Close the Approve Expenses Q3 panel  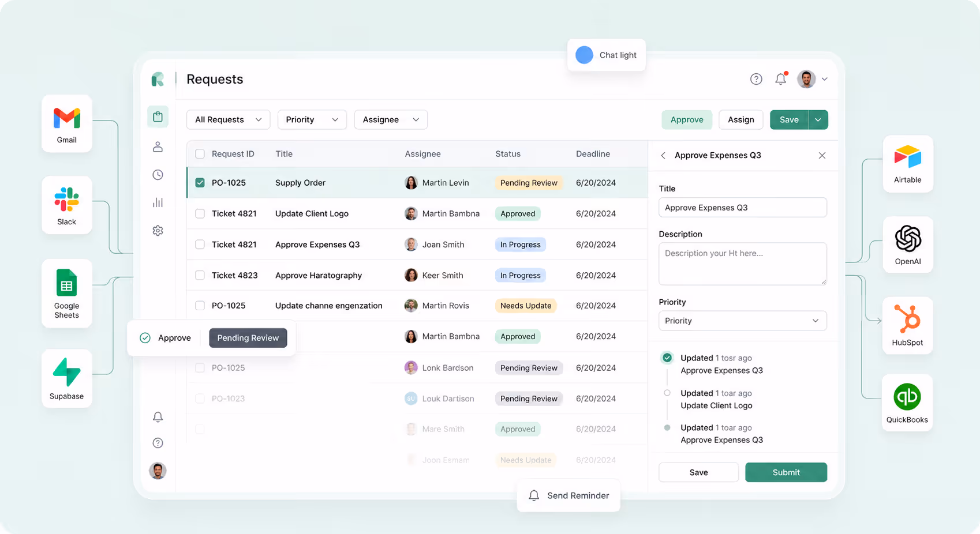pyautogui.click(x=822, y=156)
